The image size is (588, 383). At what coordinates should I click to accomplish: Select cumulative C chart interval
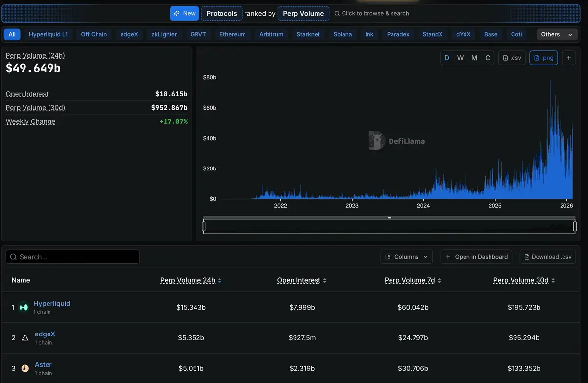(488, 58)
